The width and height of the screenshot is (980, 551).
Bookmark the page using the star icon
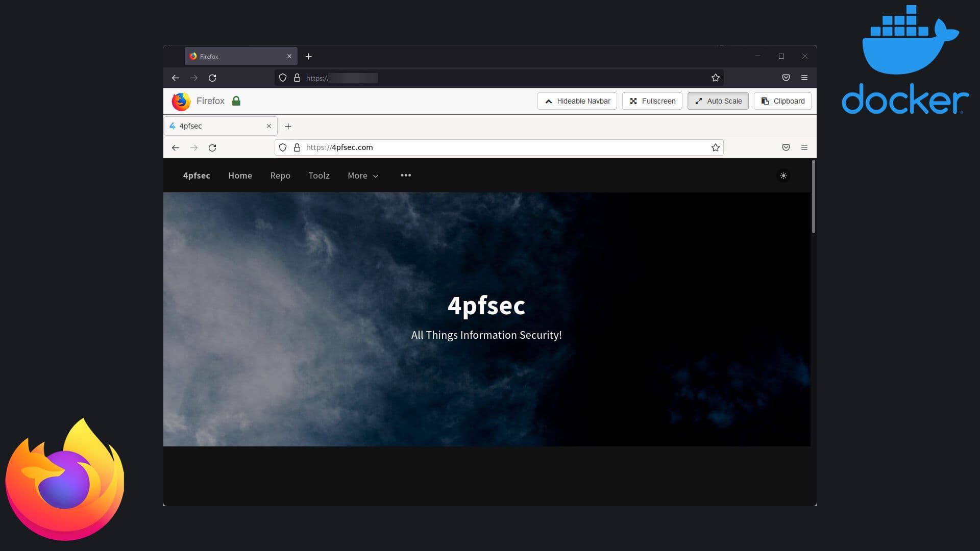(715, 147)
